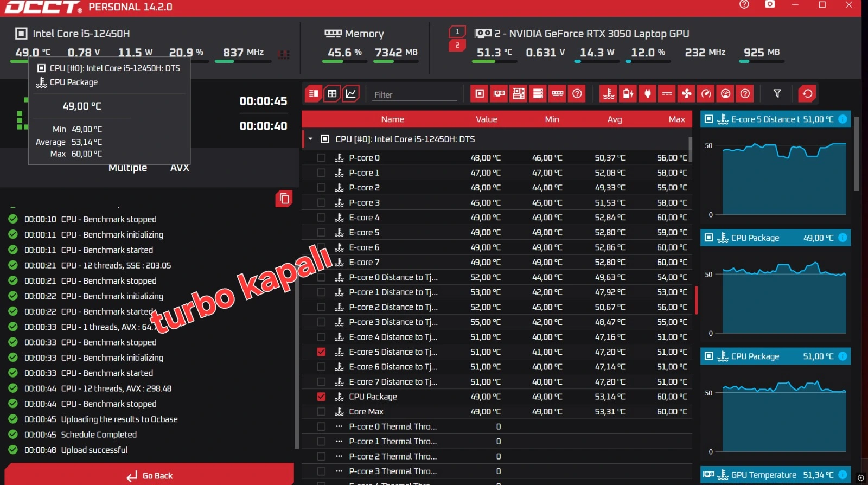Click the memory usage 45.6 % reading
The image size is (868, 485).
pos(344,53)
